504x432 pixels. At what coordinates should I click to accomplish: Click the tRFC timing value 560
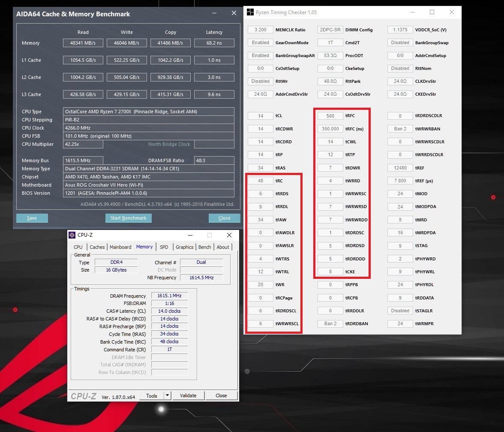click(330, 116)
